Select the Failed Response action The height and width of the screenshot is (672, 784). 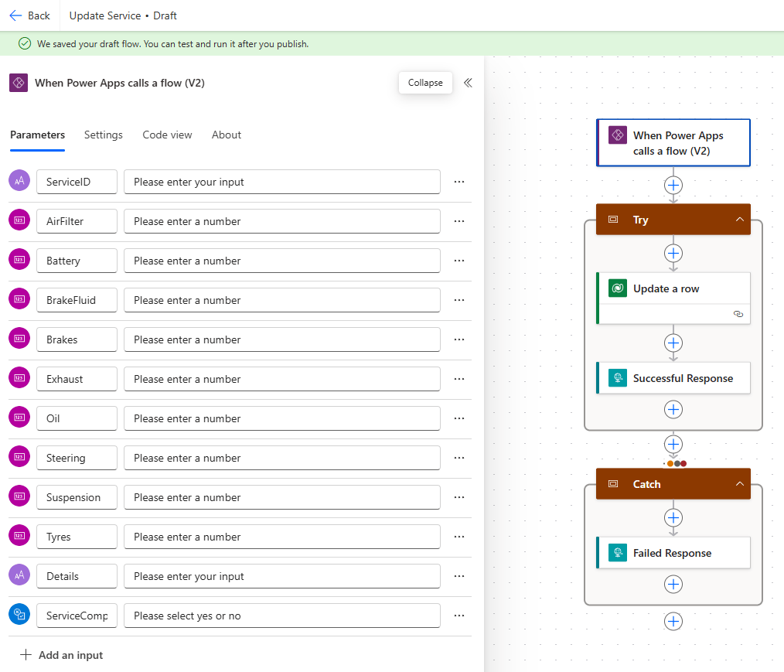(x=673, y=553)
